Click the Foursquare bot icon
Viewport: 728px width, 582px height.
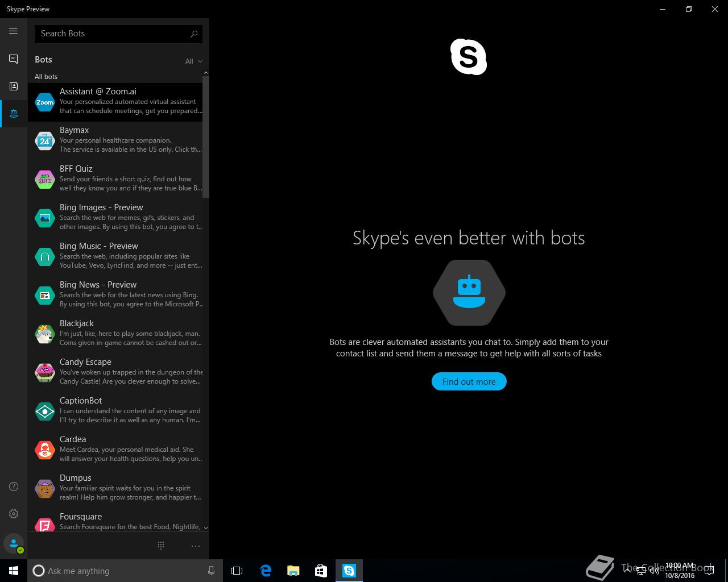tap(45, 524)
